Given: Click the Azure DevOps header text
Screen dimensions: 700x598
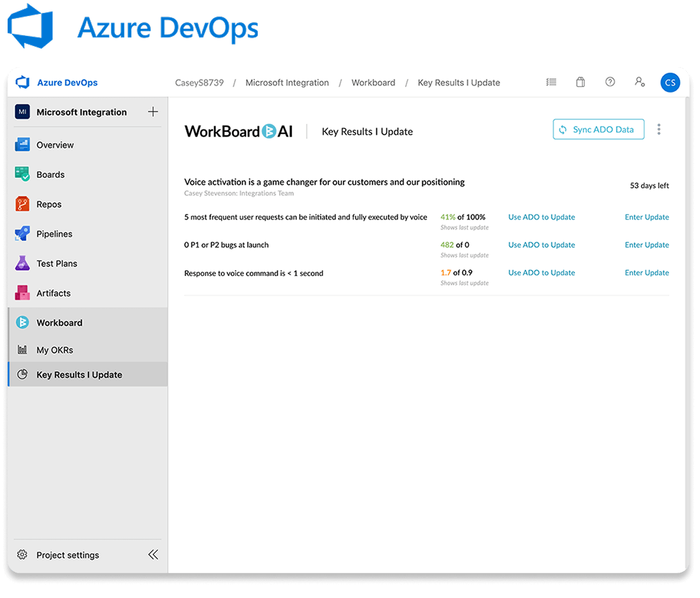Looking at the screenshot, I should coord(67,82).
